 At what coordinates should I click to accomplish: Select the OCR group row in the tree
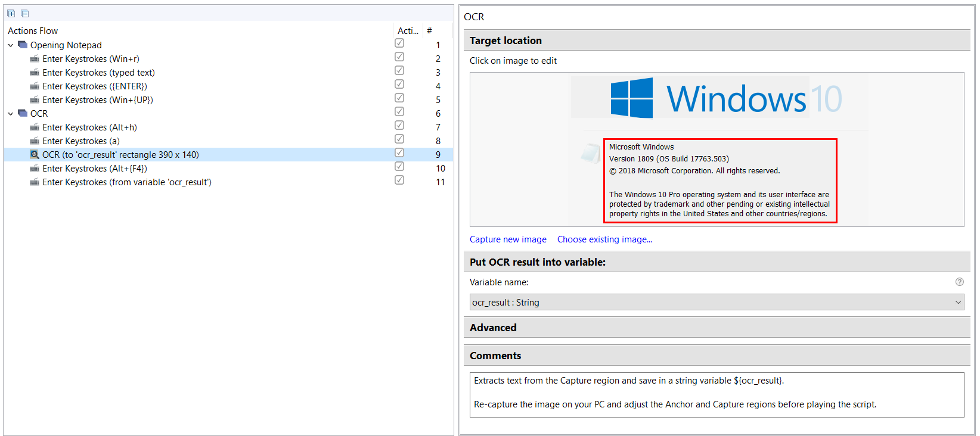pos(228,114)
